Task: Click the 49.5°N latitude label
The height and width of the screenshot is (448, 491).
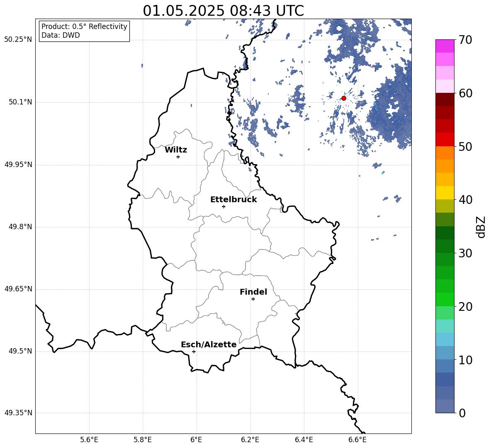Action: tap(20, 351)
